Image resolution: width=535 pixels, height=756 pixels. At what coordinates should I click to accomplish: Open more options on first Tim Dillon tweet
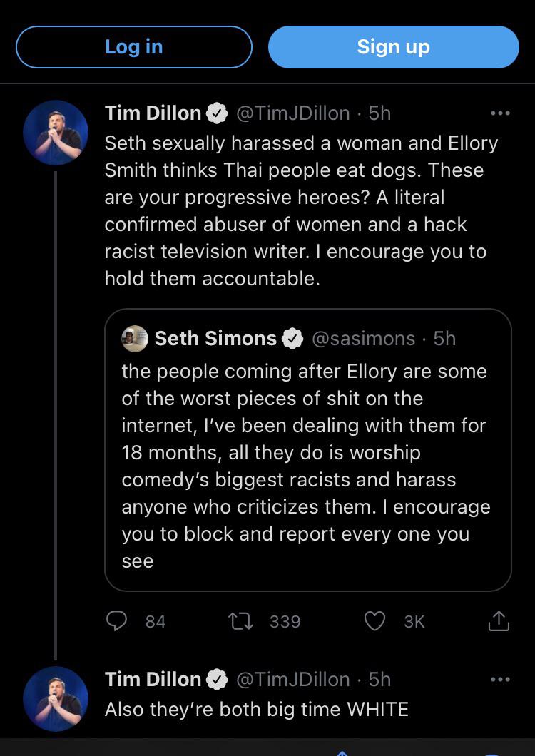point(500,113)
